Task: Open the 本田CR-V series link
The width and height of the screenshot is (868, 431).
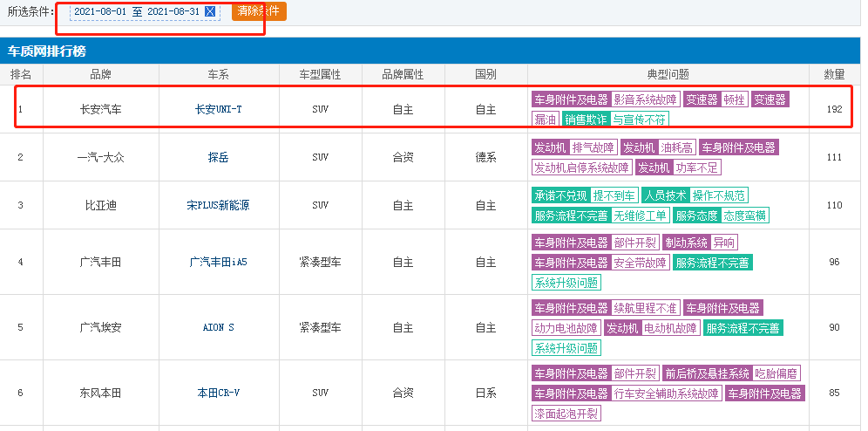Action: coord(219,393)
